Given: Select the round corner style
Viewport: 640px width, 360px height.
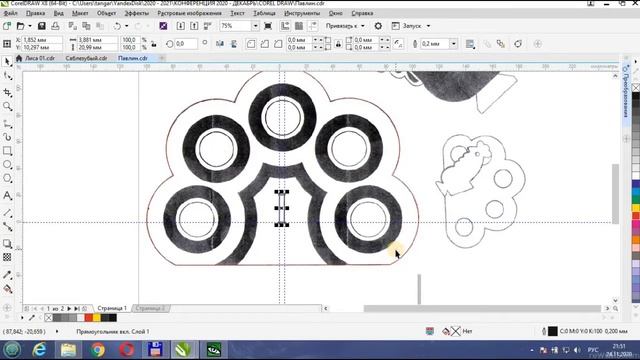Looking at the screenshot, I should 251,44.
